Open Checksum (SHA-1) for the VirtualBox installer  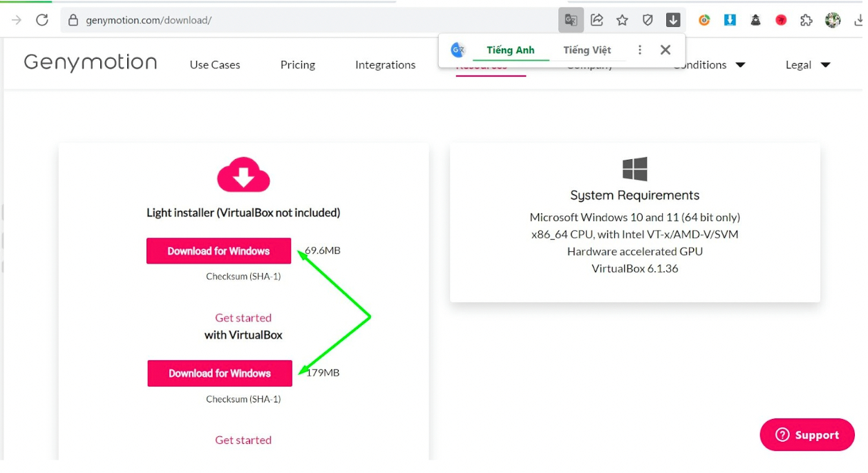[x=243, y=399]
